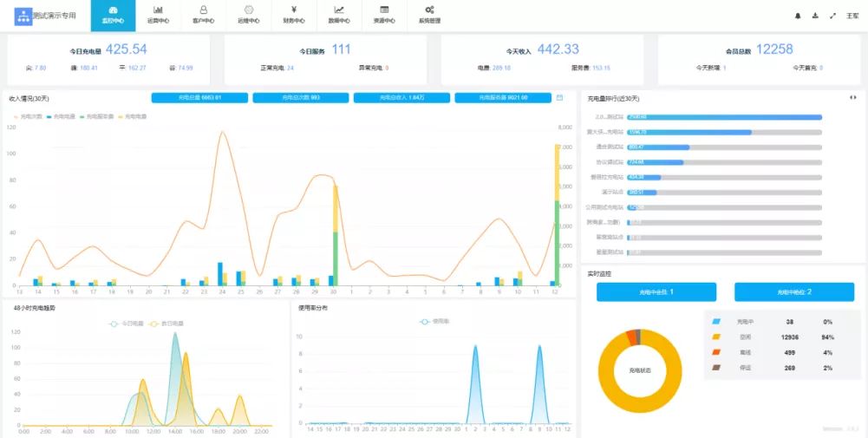The width and height of the screenshot is (868, 438).
Task: Click the yellow 空闲 legend color swatch
Action: pyautogui.click(x=716, y=337)
